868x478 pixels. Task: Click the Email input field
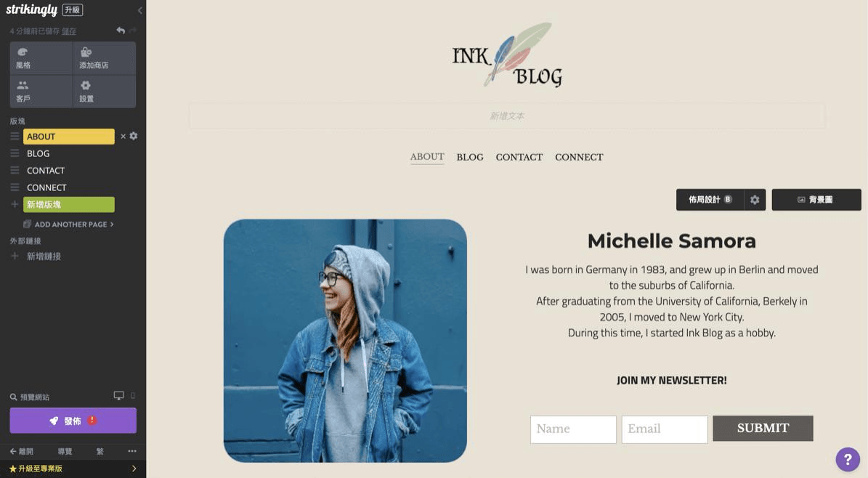(665, 429)
